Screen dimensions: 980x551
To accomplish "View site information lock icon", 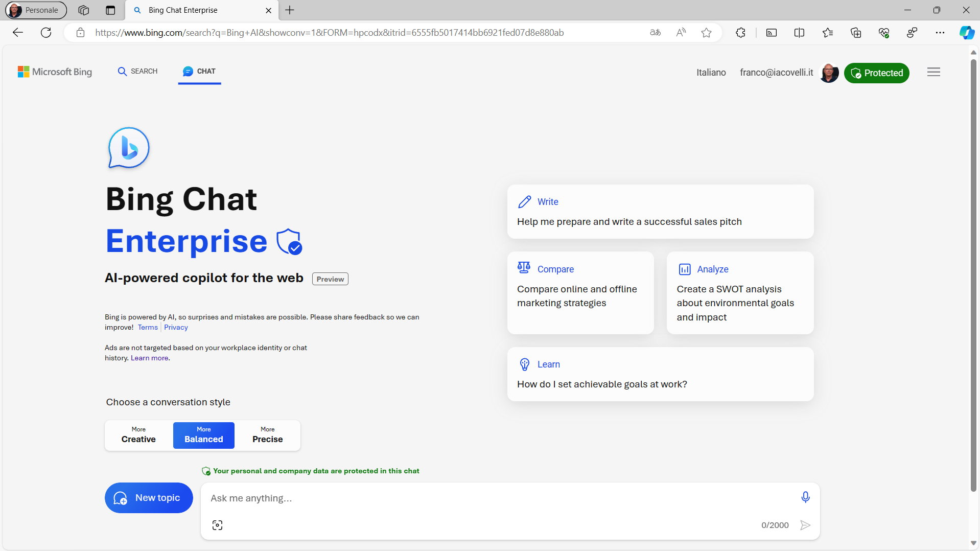I will 80,33.
